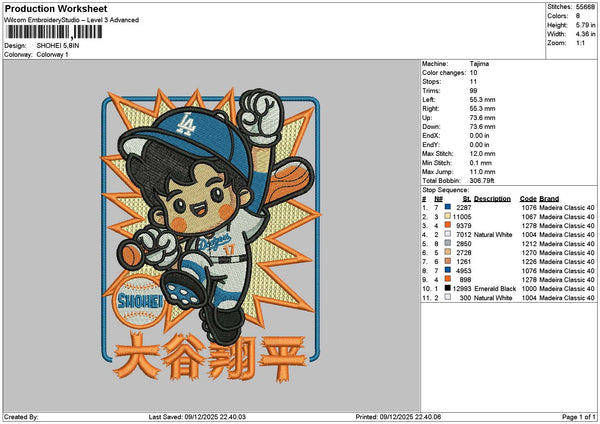This screenshot has height=424, width=600.
Task: Select stitch count '2287' in row 1
Action: (x=463, y=207)
